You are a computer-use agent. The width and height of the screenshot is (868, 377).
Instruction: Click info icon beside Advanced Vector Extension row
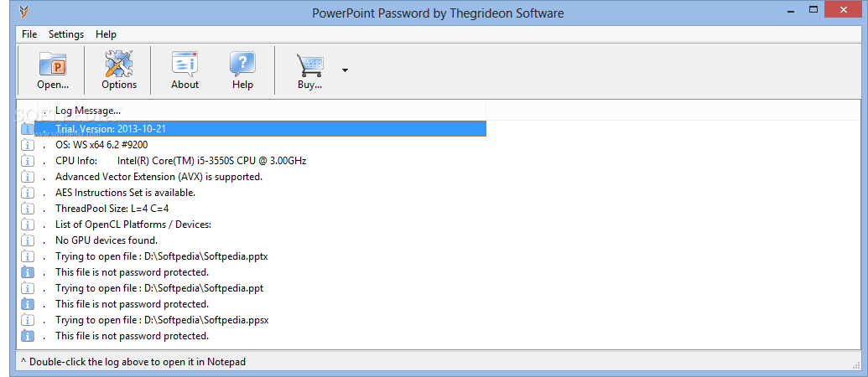pyautogui.click(x=28, y=177)
